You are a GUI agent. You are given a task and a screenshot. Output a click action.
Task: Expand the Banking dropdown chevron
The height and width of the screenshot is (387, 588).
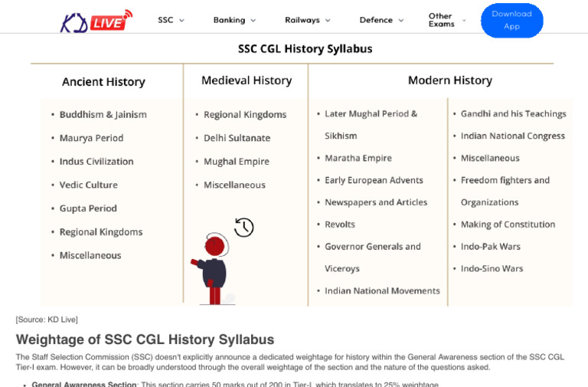click(253, 21)
